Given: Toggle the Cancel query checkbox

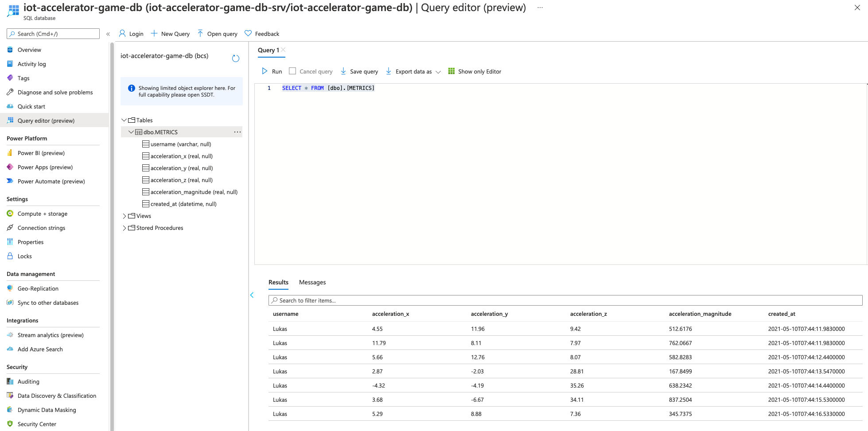Looking at the screenshot, I should tap(292, 71).
